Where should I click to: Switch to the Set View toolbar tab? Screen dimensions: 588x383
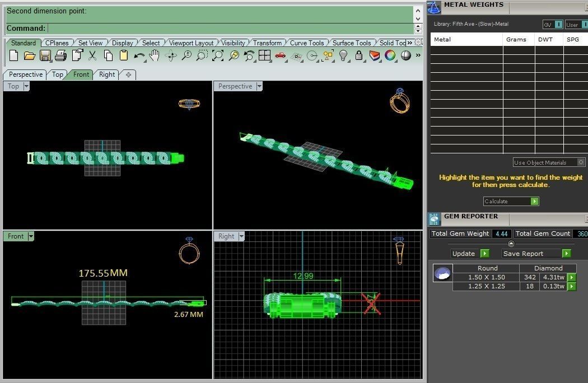click(x=90, y=43)
